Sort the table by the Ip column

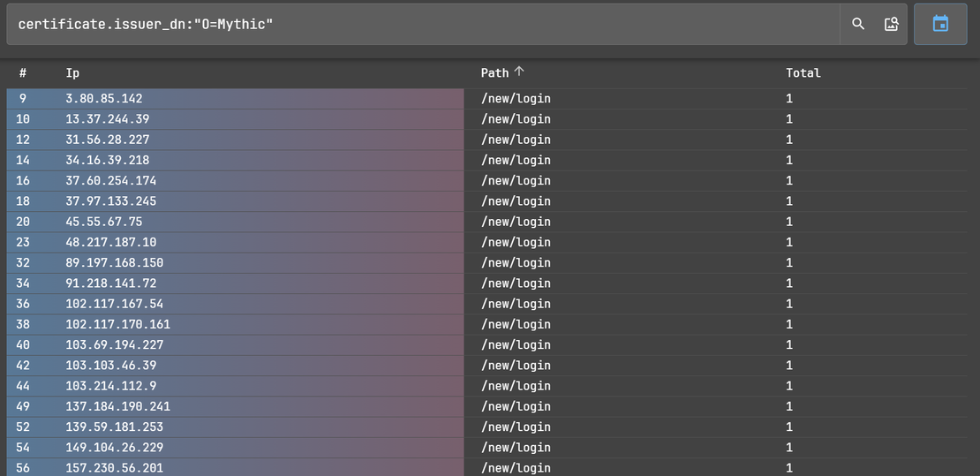point(72,73)
